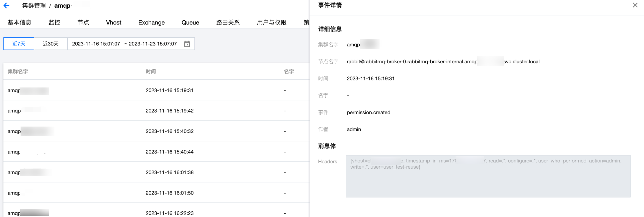Viewport: 644px width, 217px height.
Task: Click the rabbit@rabbitmq-broker-0 node name value
Action: point(443,62)
